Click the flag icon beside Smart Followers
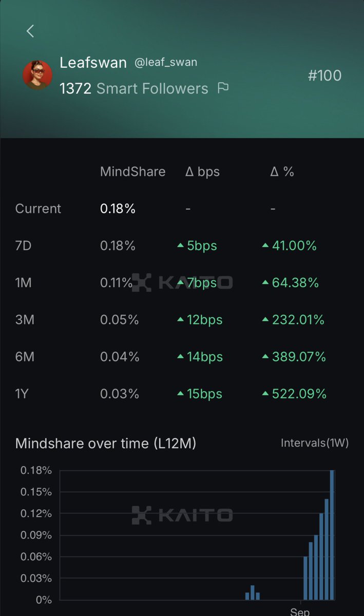This screenshot has height=616, width=364. 223,88
